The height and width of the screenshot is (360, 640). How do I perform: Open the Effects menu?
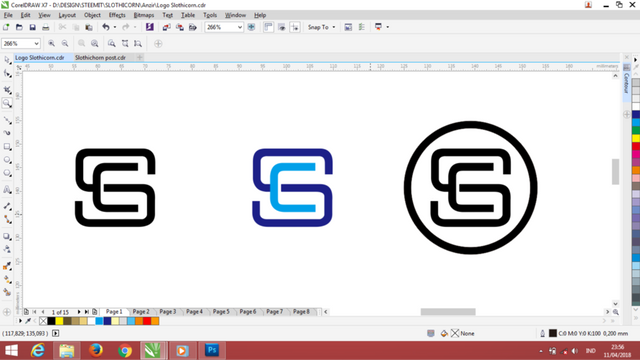pos(117,15)
